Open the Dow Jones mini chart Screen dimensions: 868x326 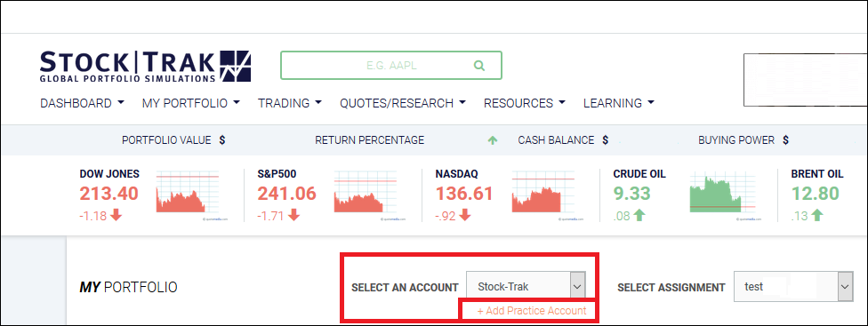tap(188, 195)
